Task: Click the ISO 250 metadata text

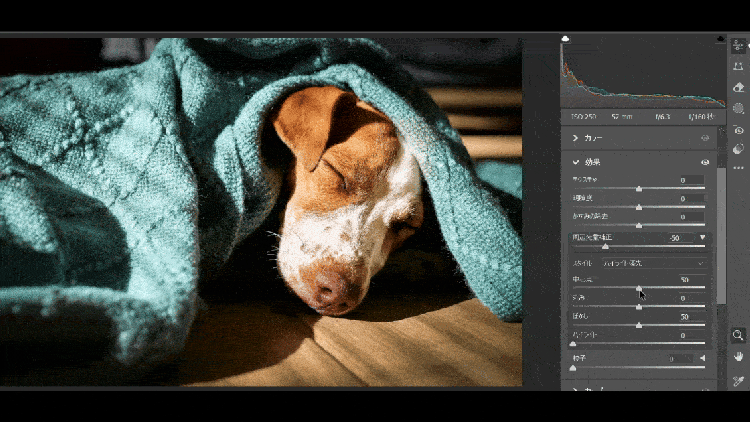Action: tap(584, 117)
